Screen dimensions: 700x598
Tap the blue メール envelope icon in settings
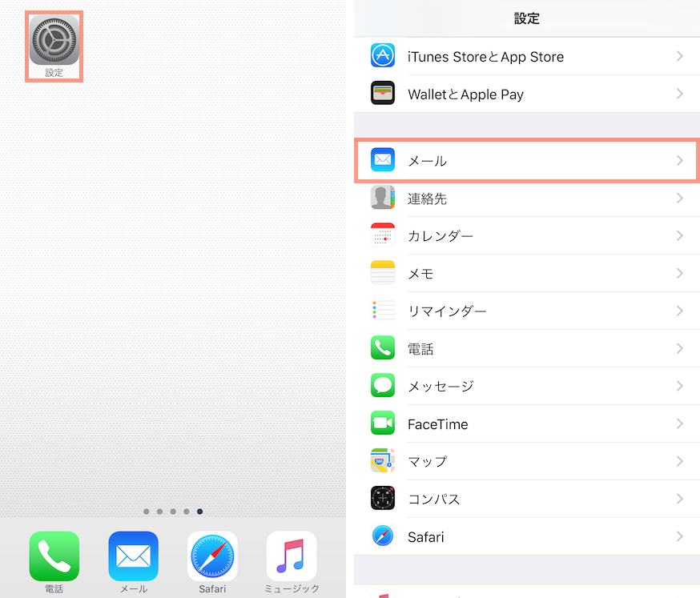(x=383, y=160)
